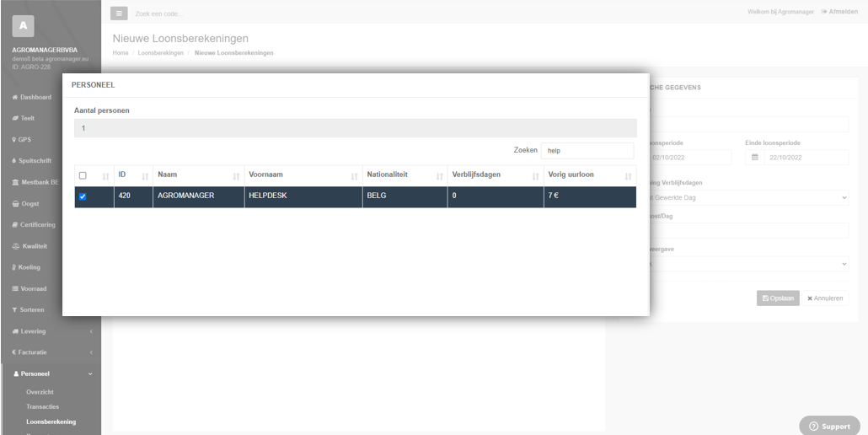Sort table by Nationaliteit column
868x435 pixels.
pos(405,175)
